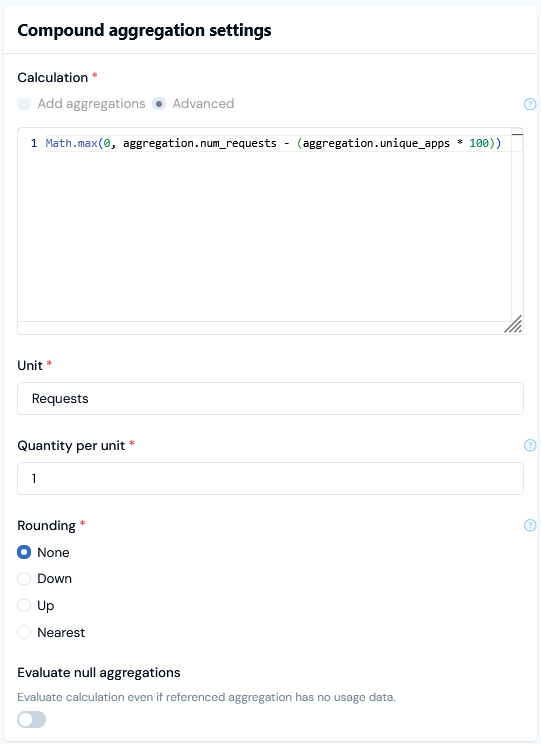Click the Compound aggregation settings heading
The height and width of the screenshot is (744, 541).
144,30
